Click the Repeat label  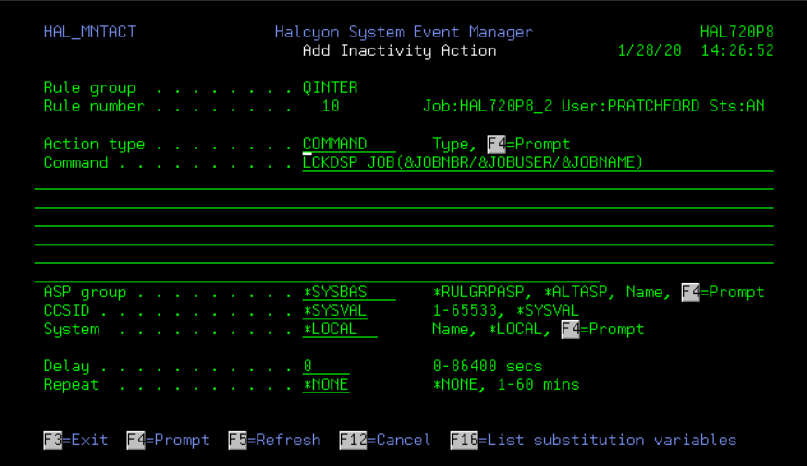(x=71, y=385)
